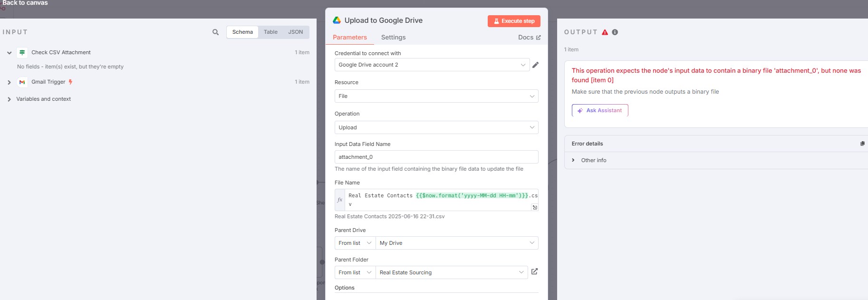Click the Google Drive logo icon
Viewport: 868px width, 300px height.
pos(337,20)
